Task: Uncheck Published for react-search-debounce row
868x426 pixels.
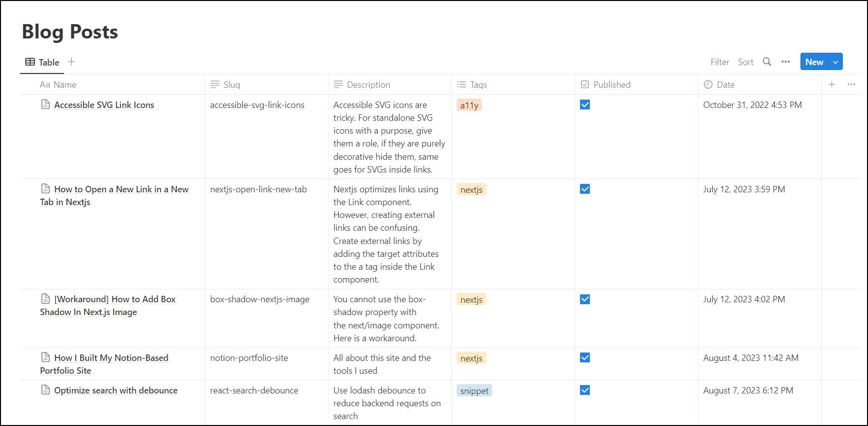Action: click(585, 390)
